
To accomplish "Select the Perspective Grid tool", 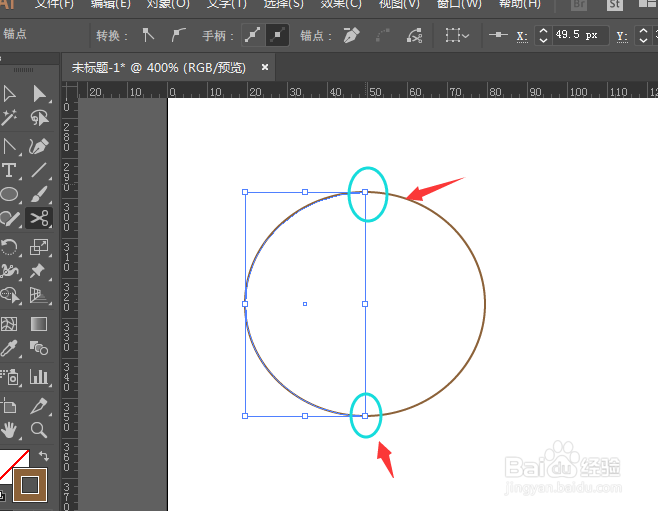I will (x=39, y=295).
